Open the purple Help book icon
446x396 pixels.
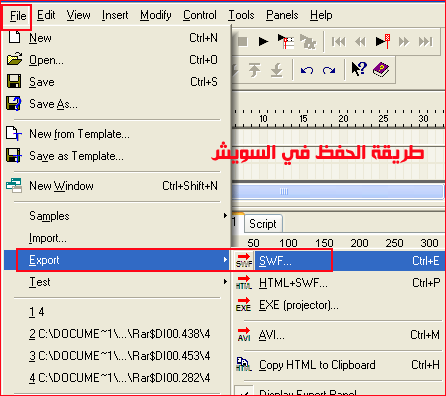pos(381,70)
